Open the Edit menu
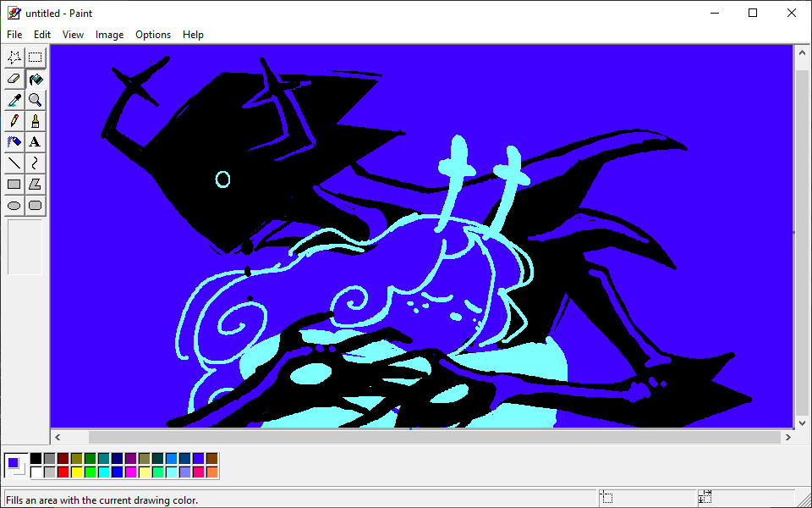 pos(42,34)
